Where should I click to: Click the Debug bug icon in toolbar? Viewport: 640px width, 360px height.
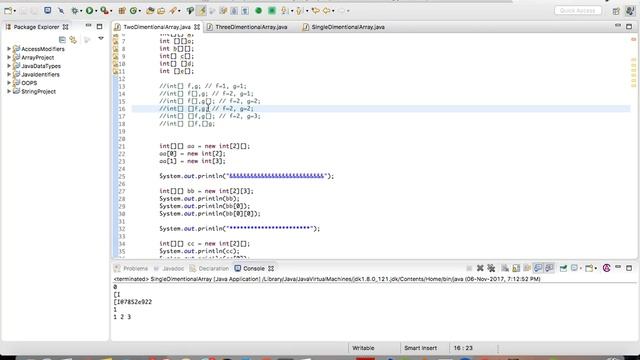(75, 11)
